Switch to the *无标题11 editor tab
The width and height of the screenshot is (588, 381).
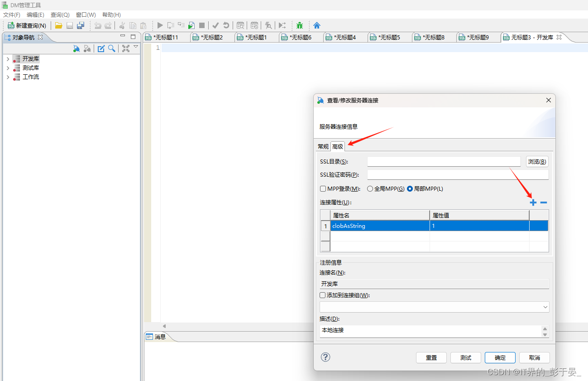tap(166, 38)
